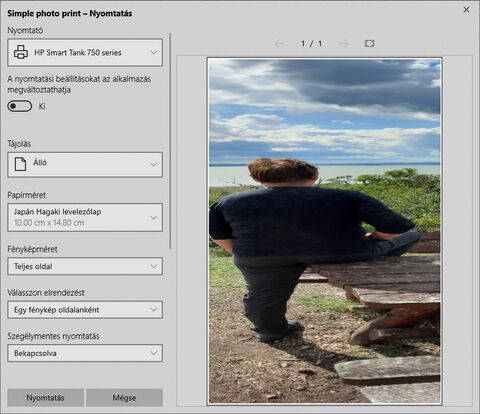Click the photo print preview image
The width and height of the screenshot is (480, 414).
[324, 231]
